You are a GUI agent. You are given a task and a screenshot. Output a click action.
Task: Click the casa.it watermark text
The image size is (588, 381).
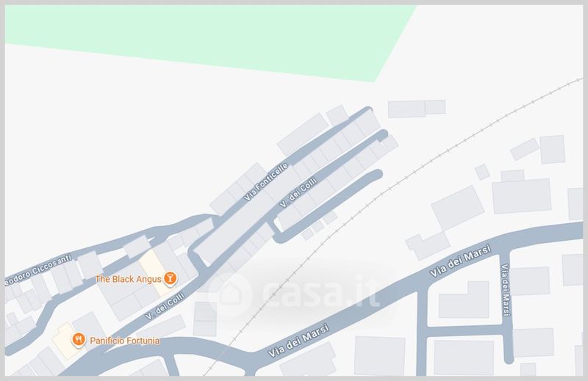point(320,293)
